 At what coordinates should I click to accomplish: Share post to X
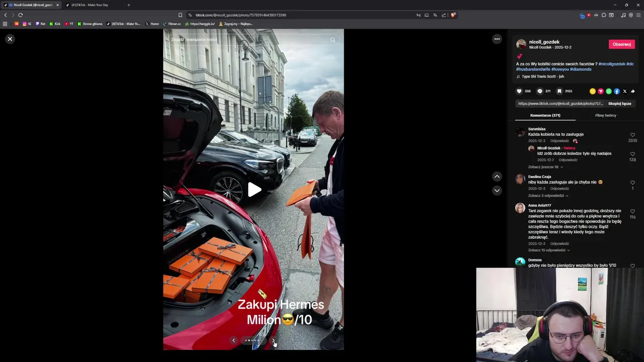[625, 91]
